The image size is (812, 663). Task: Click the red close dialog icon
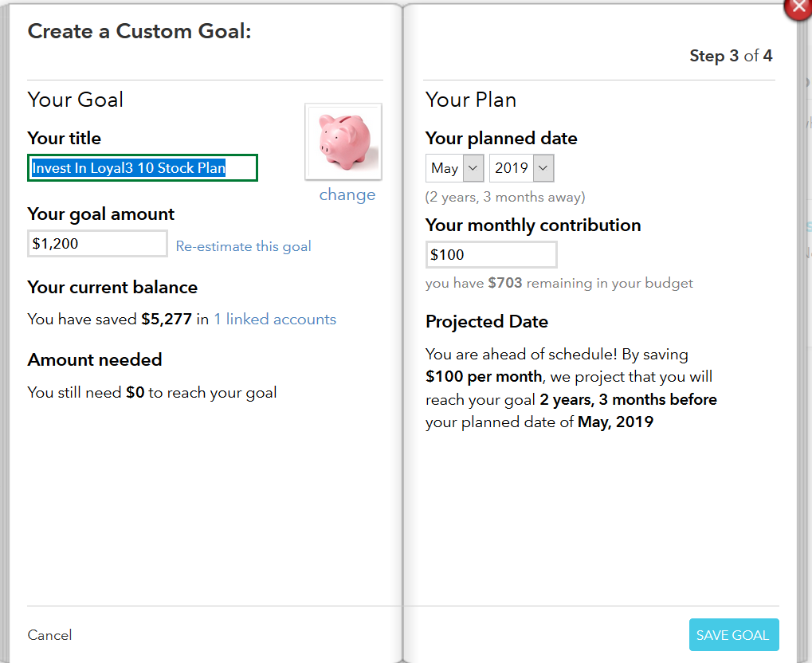click(799, 6)
